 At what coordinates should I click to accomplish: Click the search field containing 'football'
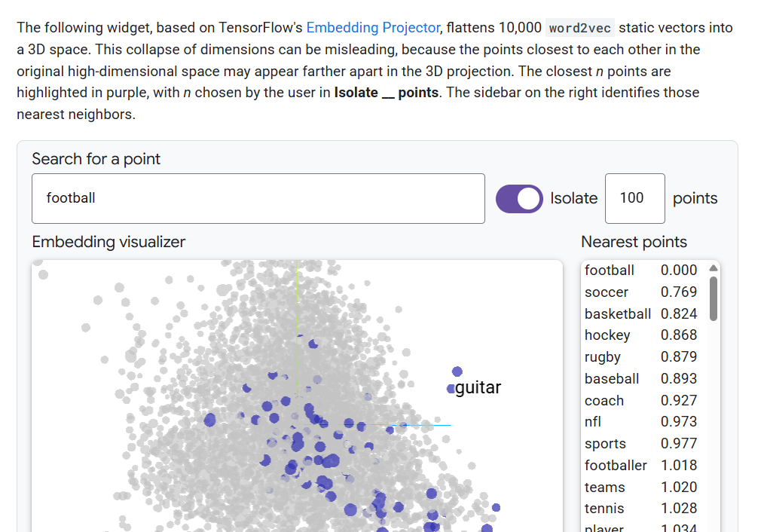[x=258, y=198]
